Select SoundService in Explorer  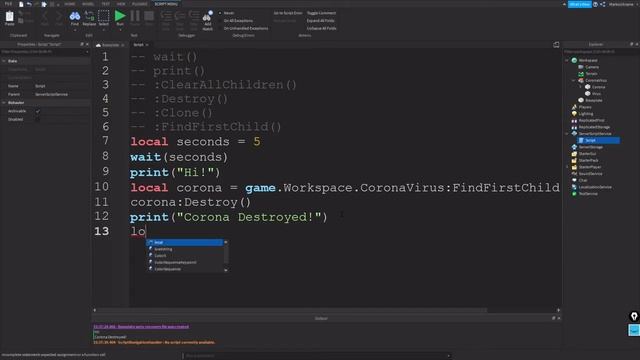(587, 173)
